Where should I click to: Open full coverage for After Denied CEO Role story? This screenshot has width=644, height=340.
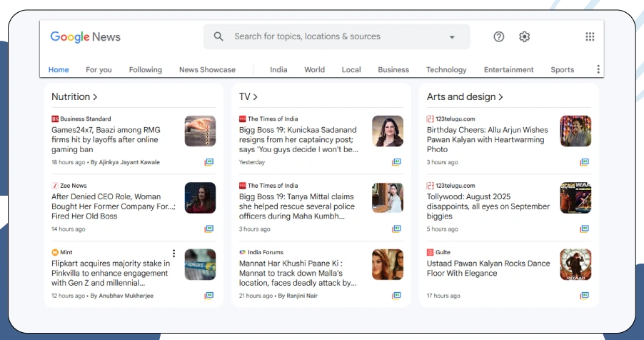[x=209, y=229]
